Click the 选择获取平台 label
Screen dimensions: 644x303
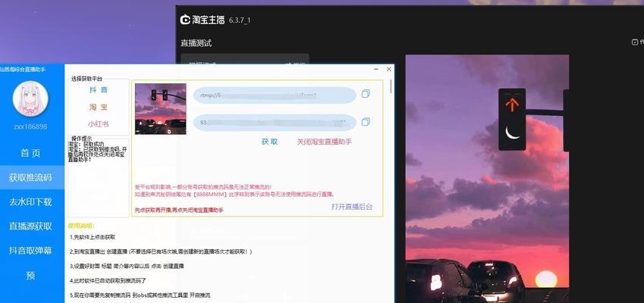(x=86, y=78)
